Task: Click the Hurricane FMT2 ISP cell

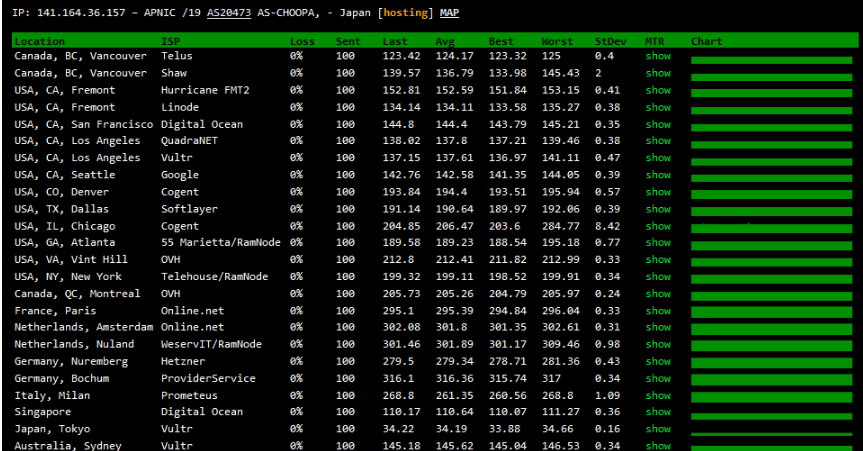Action: tap(205, 90)
